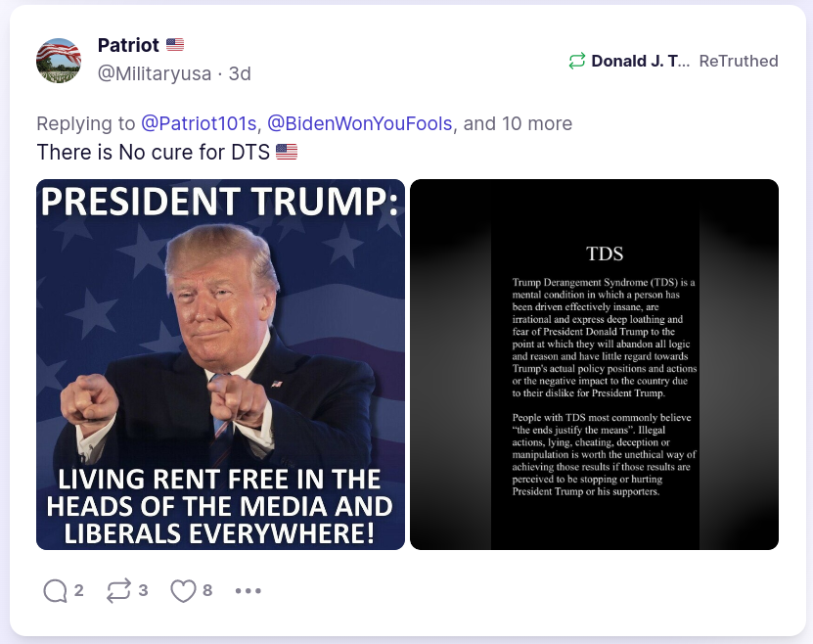Click the 3d post timestamp

(240, 73)
